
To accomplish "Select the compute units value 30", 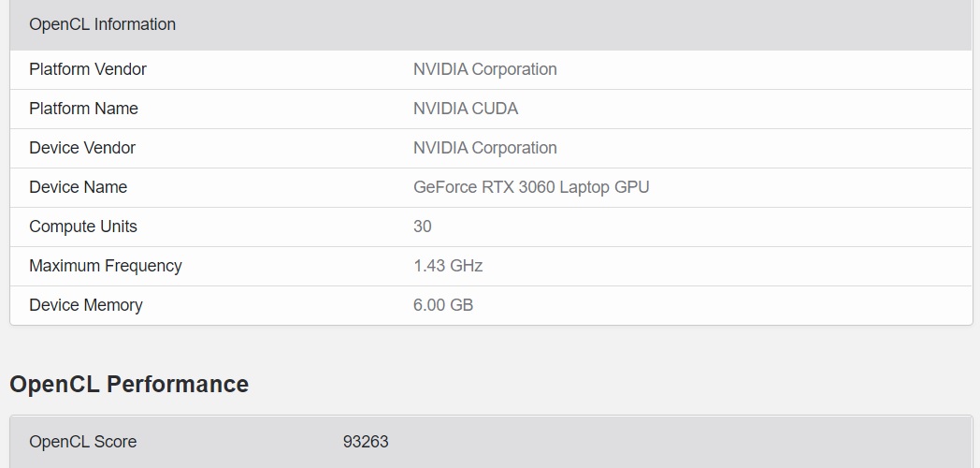I will pyautogui.click(x=423, y=227).
